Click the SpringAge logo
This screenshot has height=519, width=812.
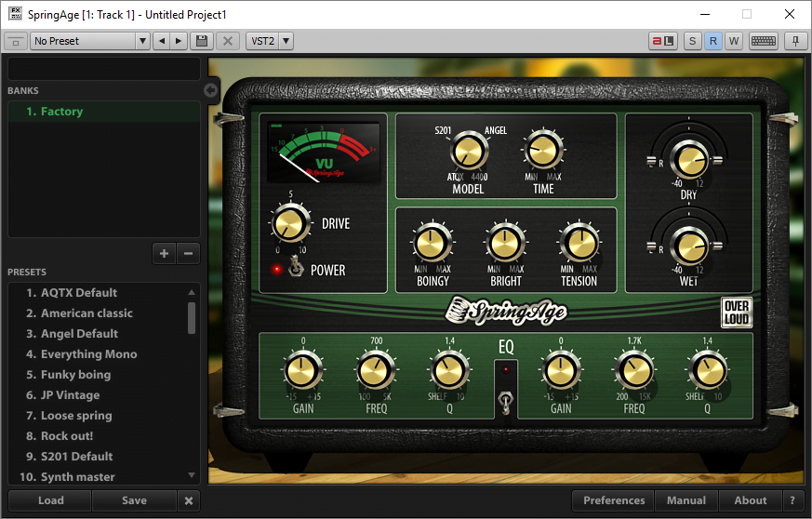click(x=507, y=311)
